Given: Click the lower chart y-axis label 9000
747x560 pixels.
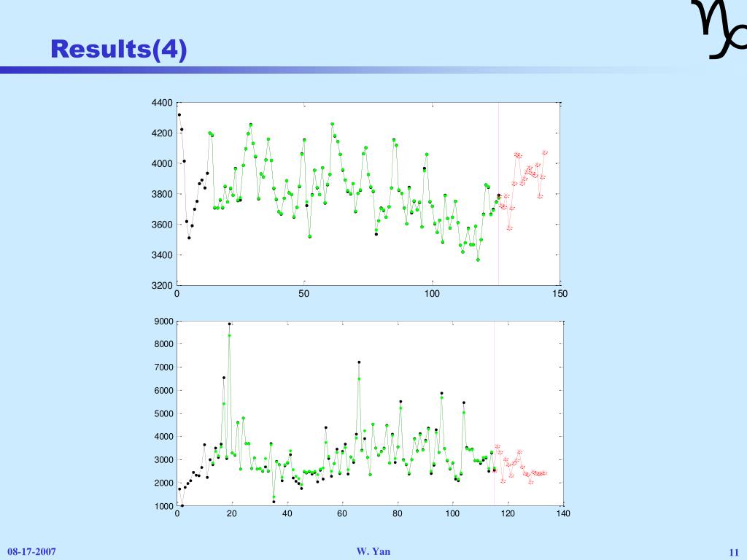Looking at the screenshot, I should (x=164, y=322).
